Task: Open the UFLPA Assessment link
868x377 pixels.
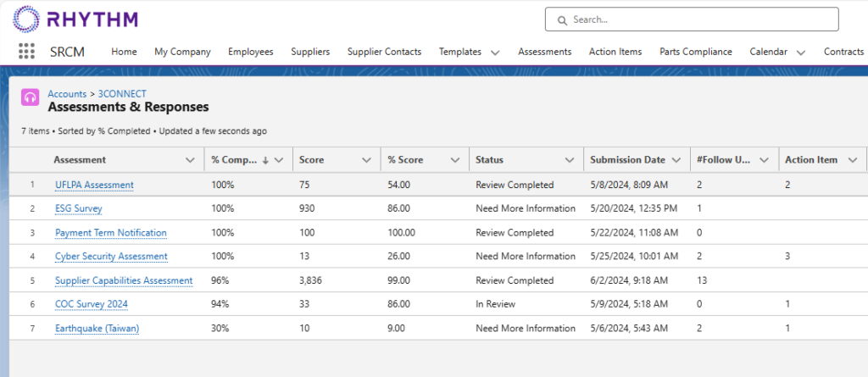Action: 94,185
